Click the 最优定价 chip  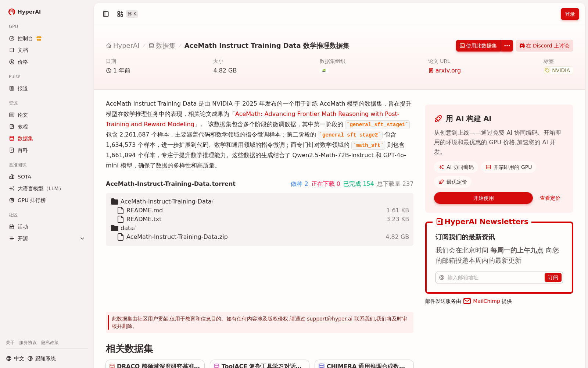point(453,182)
